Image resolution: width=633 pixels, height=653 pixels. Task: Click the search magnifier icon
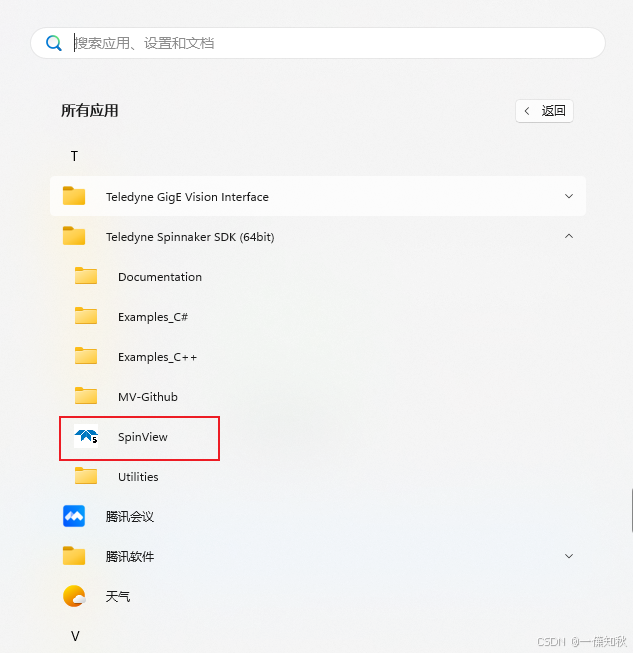click(x=54, y=43)
